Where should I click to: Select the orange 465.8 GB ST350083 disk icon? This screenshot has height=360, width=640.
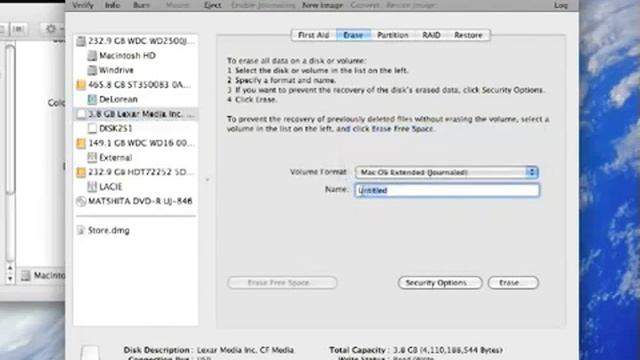[81, 85]
